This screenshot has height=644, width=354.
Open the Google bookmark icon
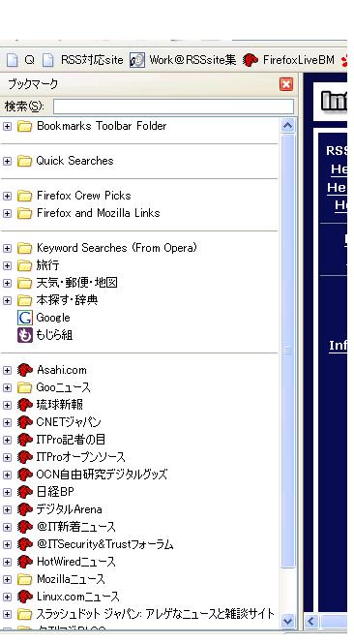24,318
